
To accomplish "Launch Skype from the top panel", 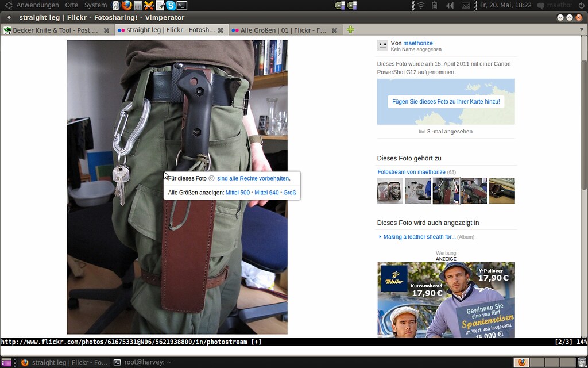I will (171, 5).
